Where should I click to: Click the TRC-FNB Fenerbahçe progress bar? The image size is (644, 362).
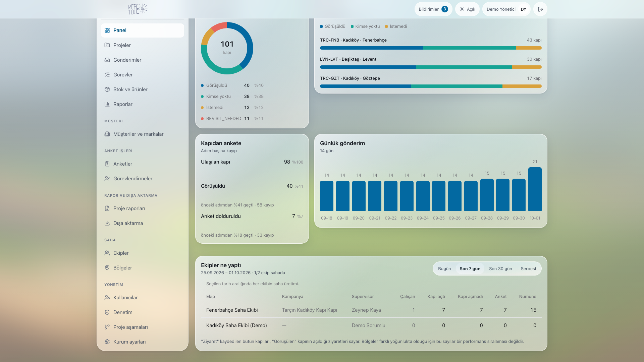[431, 48]
